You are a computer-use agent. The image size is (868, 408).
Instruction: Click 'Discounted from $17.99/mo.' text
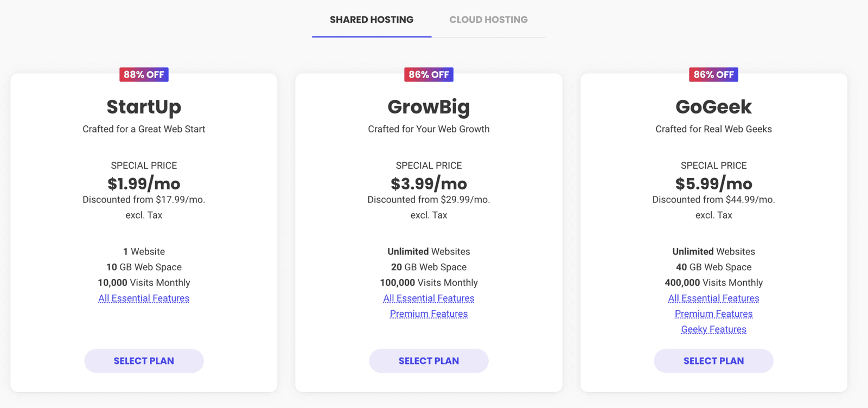[144, 200]
